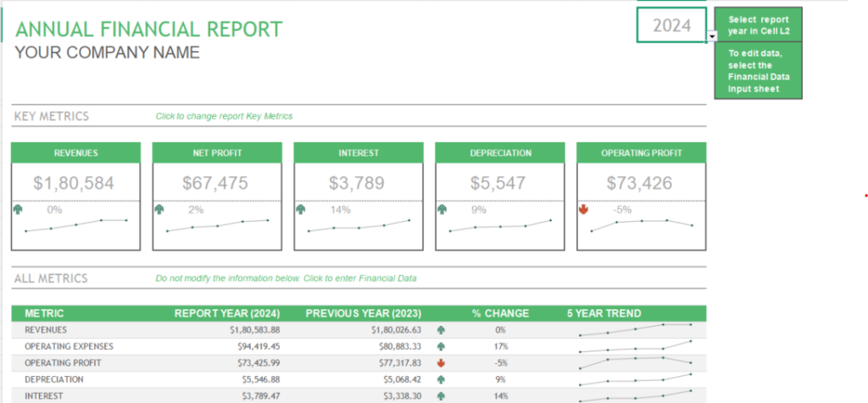
Task: Click the KEY METRICS section heading
Action: [x=52, y=116]
